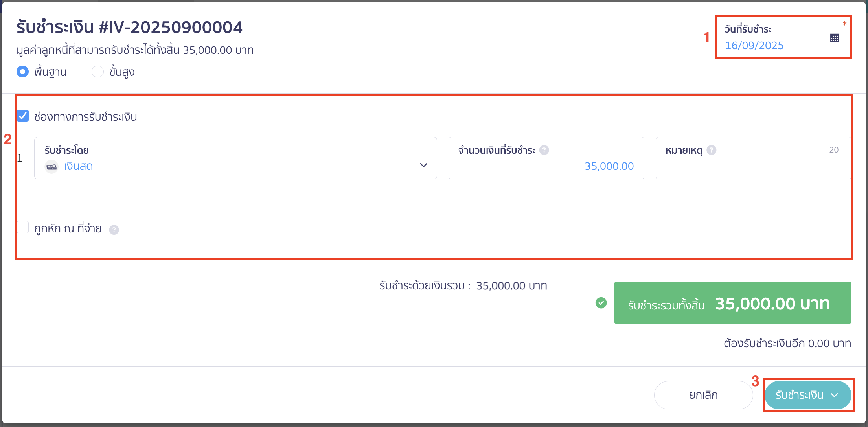This screenshot has height=427, width=868.
Task: Select the พื้นฐาน radio option
Action: [23, 72]
